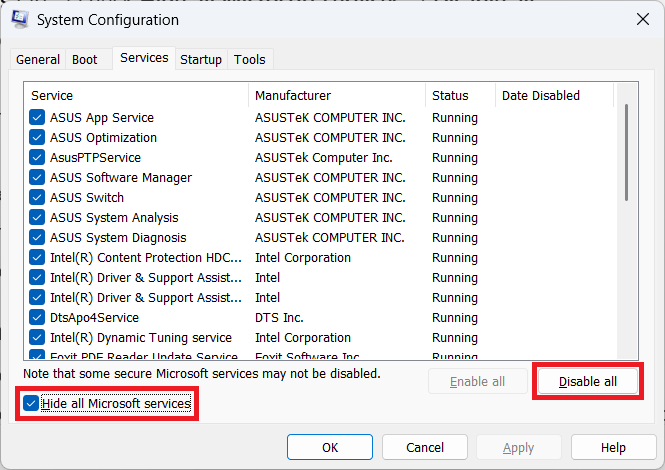The width and height of the screenshot is (665, 470).
Task: Open the Boot tab
Action: (85, 60)
